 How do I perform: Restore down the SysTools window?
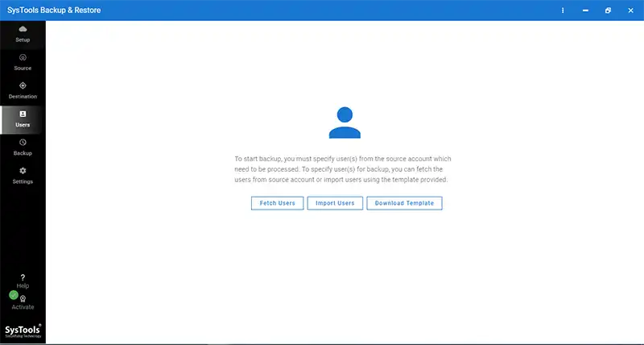608,10
